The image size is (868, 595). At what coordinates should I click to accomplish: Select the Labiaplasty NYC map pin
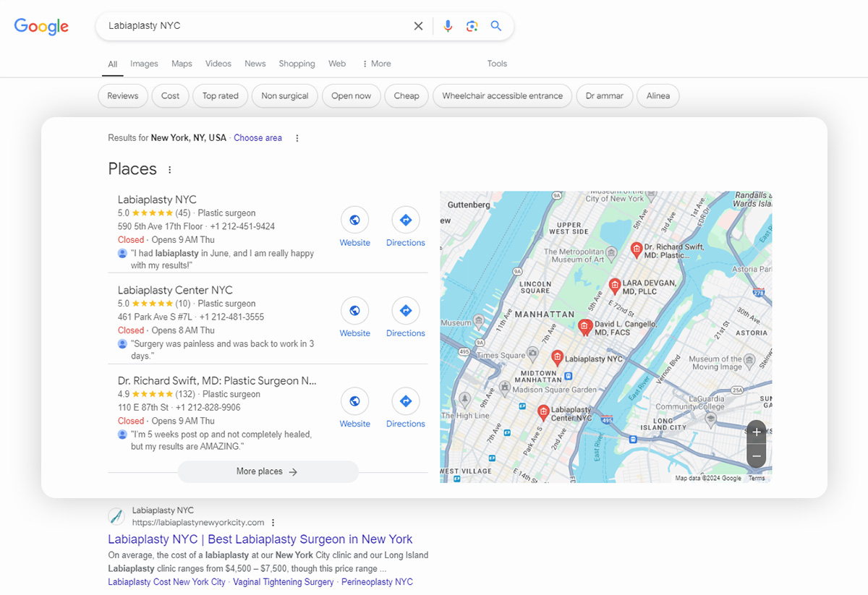(557, 357)
